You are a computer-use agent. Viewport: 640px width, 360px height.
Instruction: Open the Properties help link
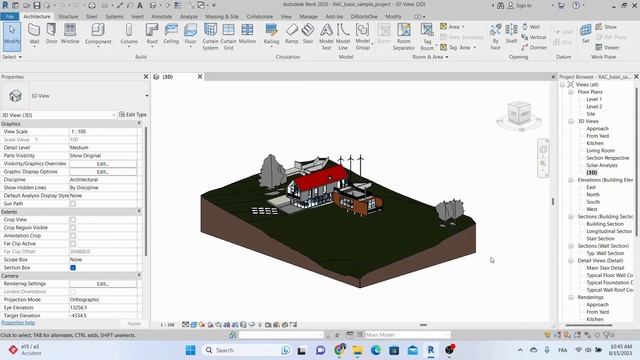pyautogui.click(x=18, y=323)
